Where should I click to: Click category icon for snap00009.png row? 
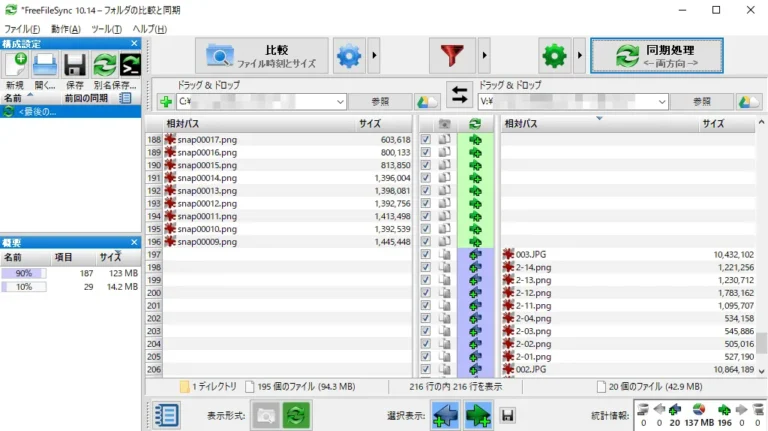(x=444, y=241)
